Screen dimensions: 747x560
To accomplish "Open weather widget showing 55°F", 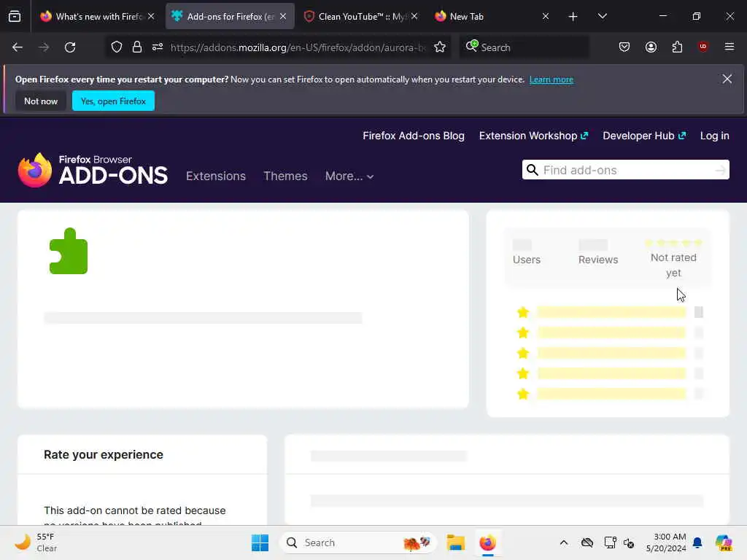I will (36, 542).
